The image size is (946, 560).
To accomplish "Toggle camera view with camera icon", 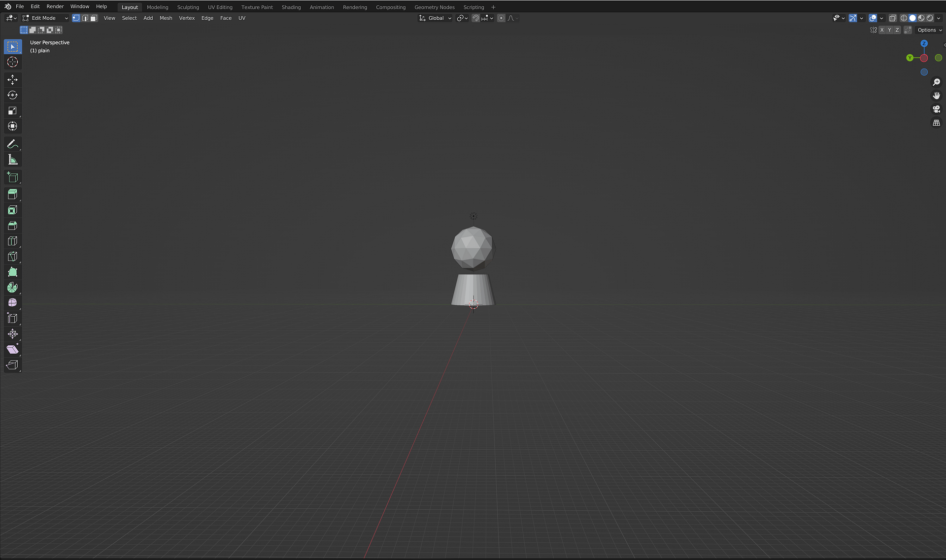I will pyautogui.click(x=936, y=109).
